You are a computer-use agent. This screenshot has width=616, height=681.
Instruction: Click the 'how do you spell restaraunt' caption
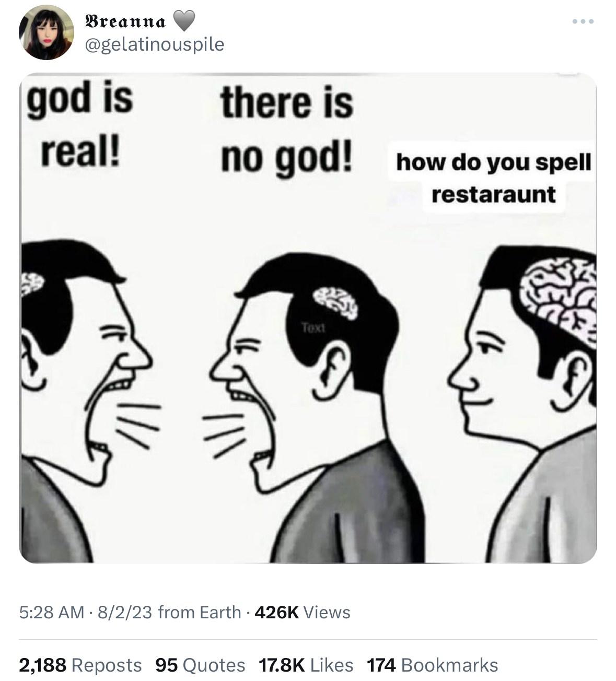(x=493, y=178)
